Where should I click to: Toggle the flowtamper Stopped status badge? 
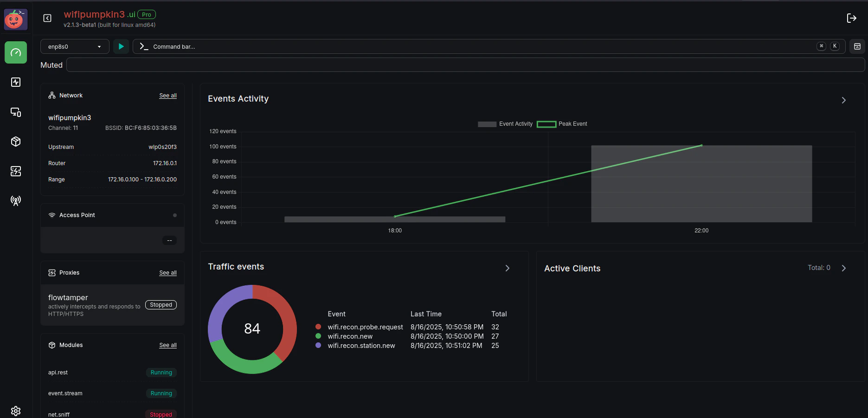point(161,305)
